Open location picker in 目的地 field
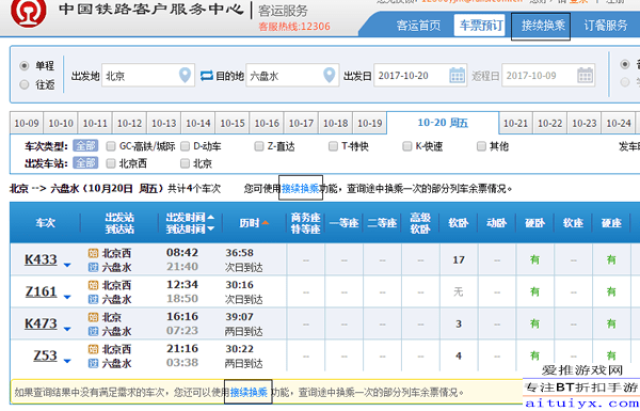The height and width of the screenshot is (411, 640). 329,75
